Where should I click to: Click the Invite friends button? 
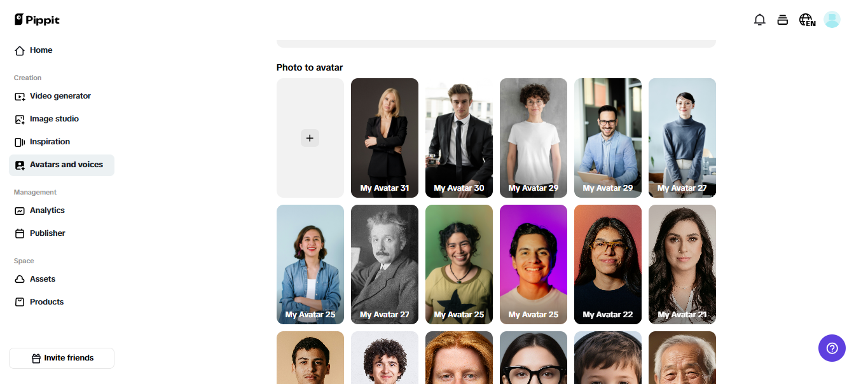(x=62, y=358)
